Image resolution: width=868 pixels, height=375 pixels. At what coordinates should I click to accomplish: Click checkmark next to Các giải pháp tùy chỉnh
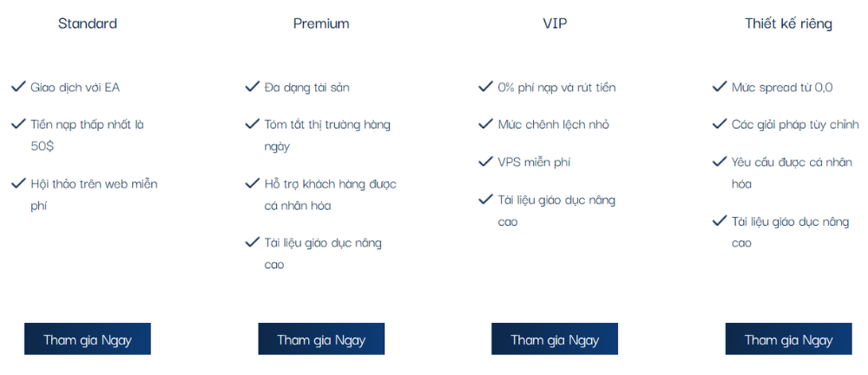[719, 124]
